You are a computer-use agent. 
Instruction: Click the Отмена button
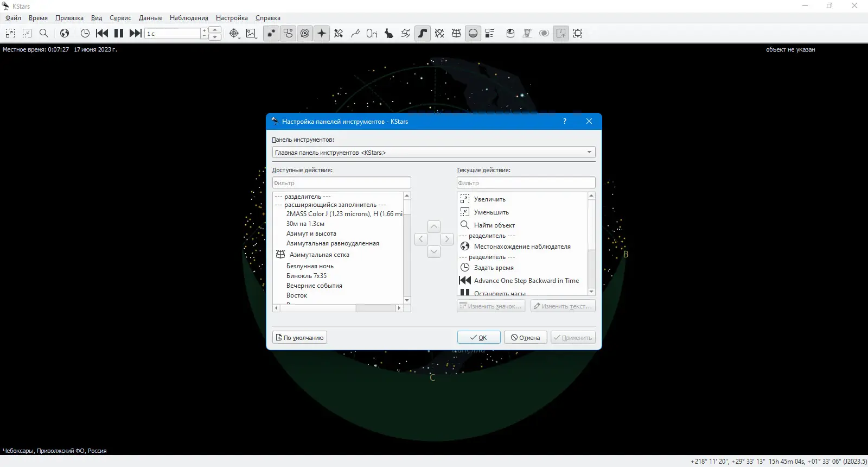pos(526,338)
